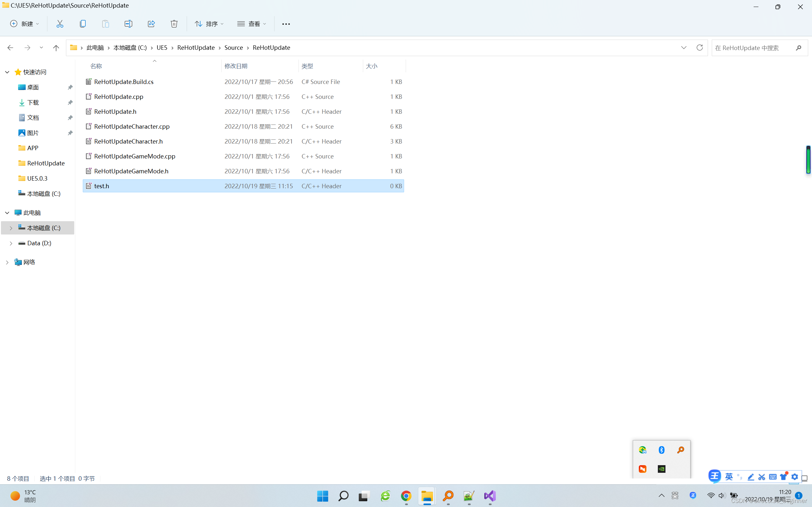Expand the 网络 tree node
Image resolution: width=812 pixels, height=507 pixels.
[x=7, y=262]
